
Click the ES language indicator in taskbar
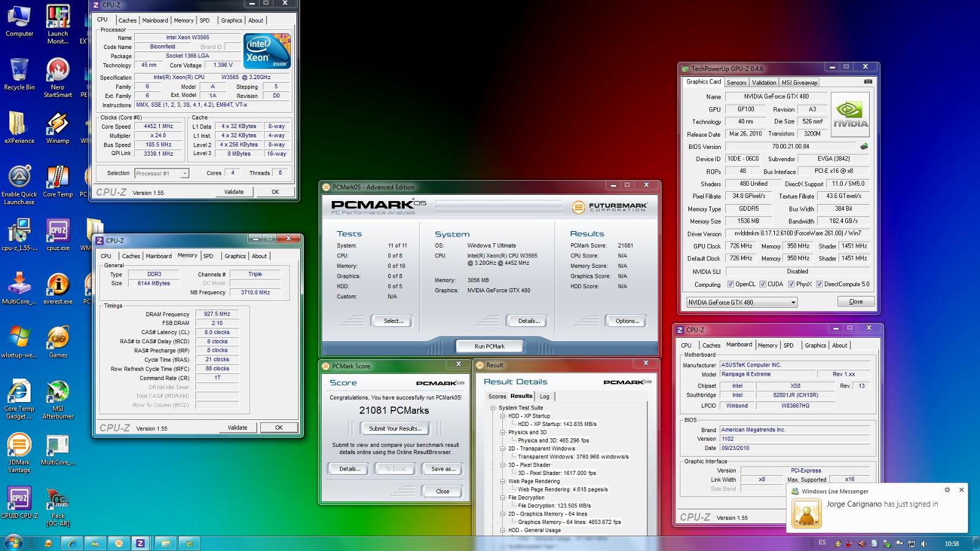(x=822, y=542)
